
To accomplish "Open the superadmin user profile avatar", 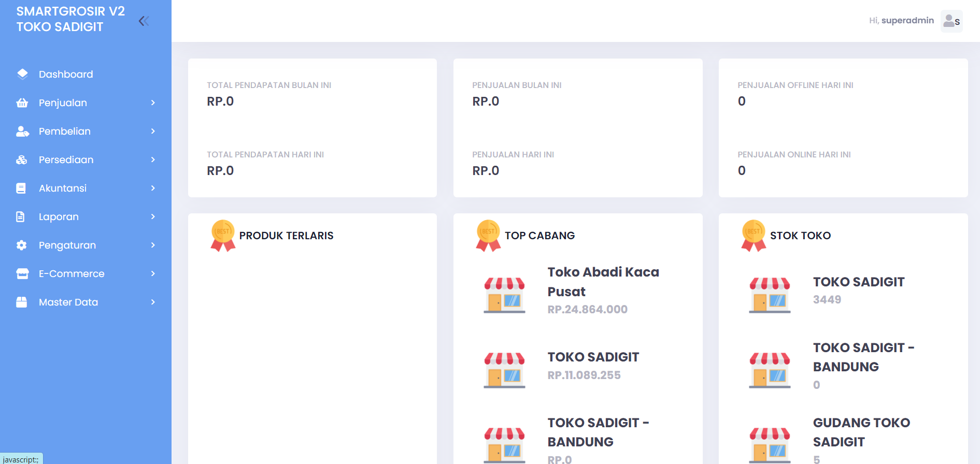I will tap(951, 21).
